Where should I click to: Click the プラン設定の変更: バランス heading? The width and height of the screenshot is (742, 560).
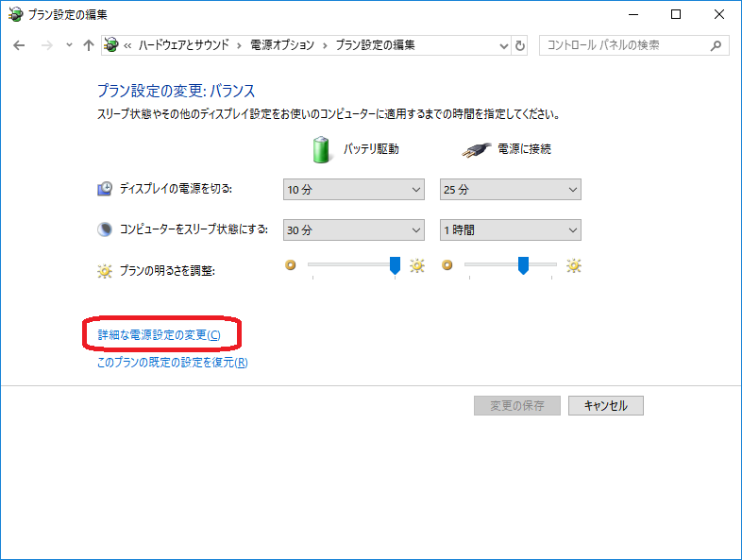176,91
